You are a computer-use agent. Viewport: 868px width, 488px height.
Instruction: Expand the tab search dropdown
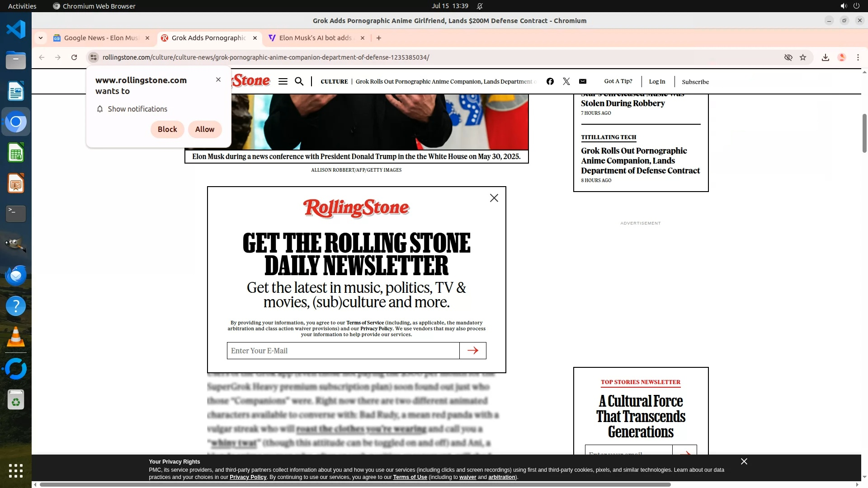coord(41,38)
